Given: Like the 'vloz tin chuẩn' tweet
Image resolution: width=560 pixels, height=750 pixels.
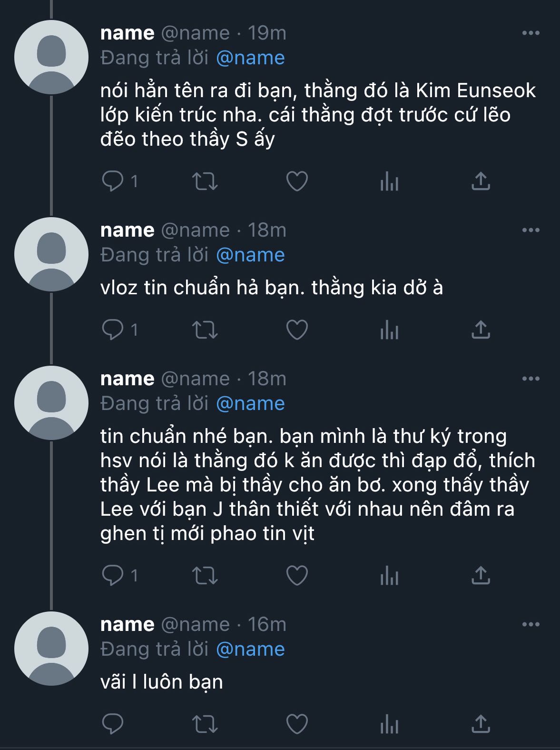Looking at the screenshot, I should click(x=297, y=330).
